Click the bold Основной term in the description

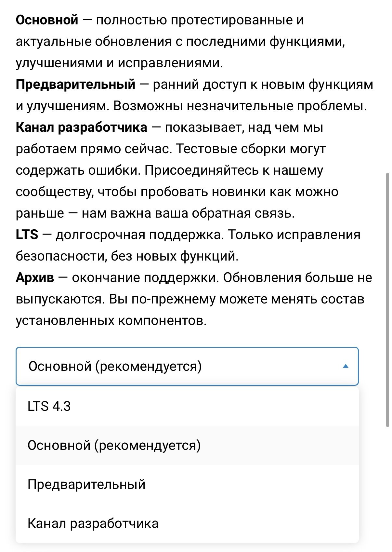[47, 20]
